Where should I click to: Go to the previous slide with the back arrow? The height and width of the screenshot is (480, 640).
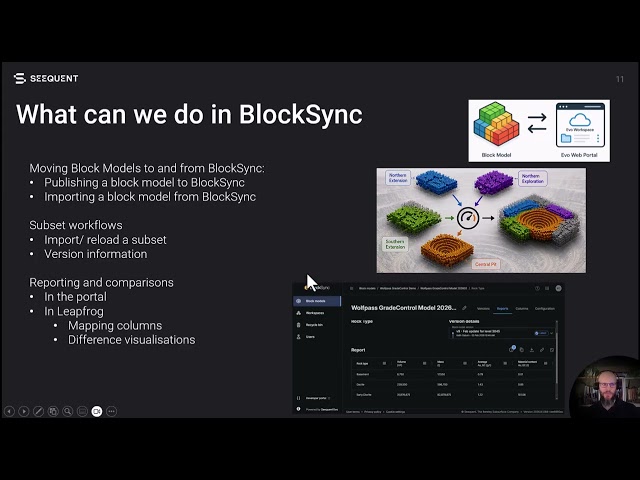click(9, 411)
